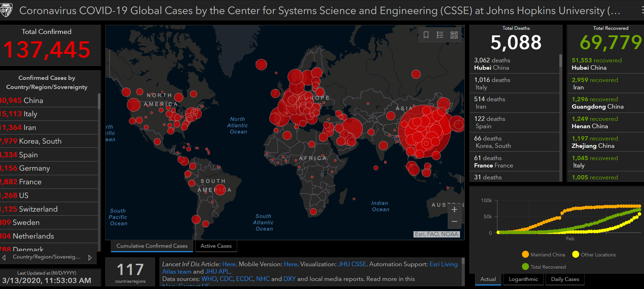Select Sweden in confirmed cases list
The width and height of the screenshot is (644, 289).
tap(49, 222)
